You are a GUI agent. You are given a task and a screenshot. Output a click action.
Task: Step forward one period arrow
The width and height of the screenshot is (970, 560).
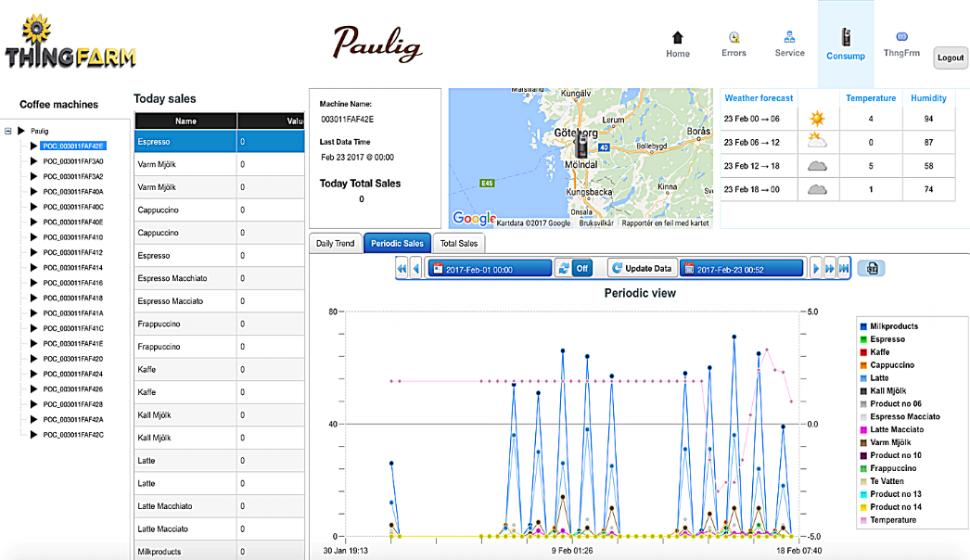816,269
